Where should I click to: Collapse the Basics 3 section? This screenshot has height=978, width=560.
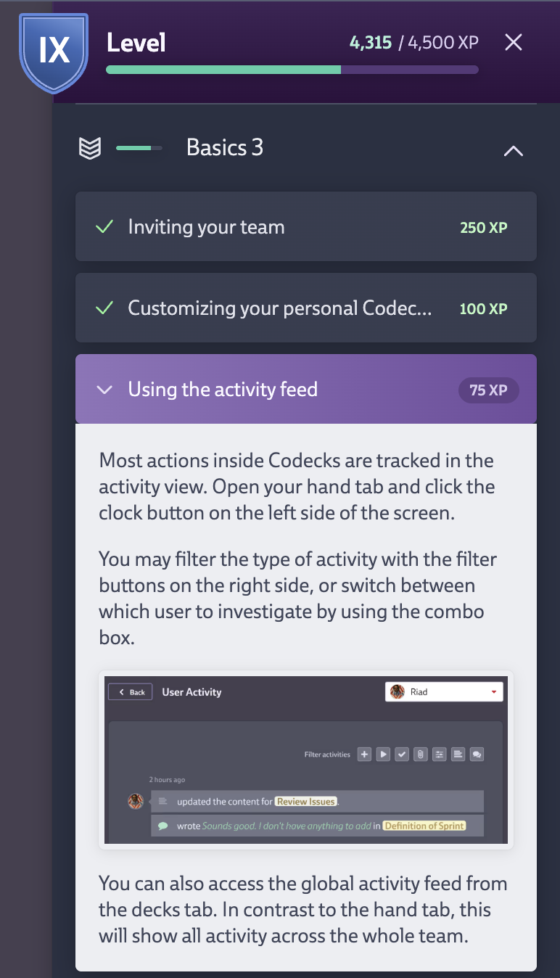(x=513, y=150)
